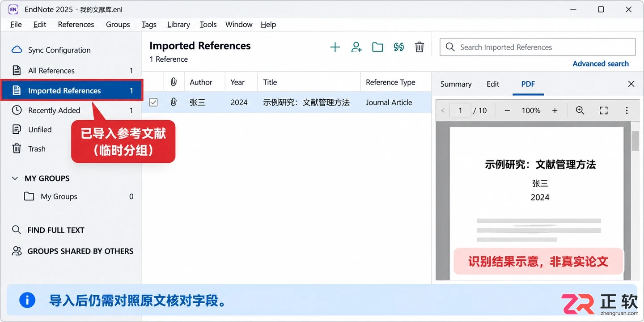Open PDF in full screen mode
The height and width of the screenshot is (322, 644).
(x=604, y=110)
